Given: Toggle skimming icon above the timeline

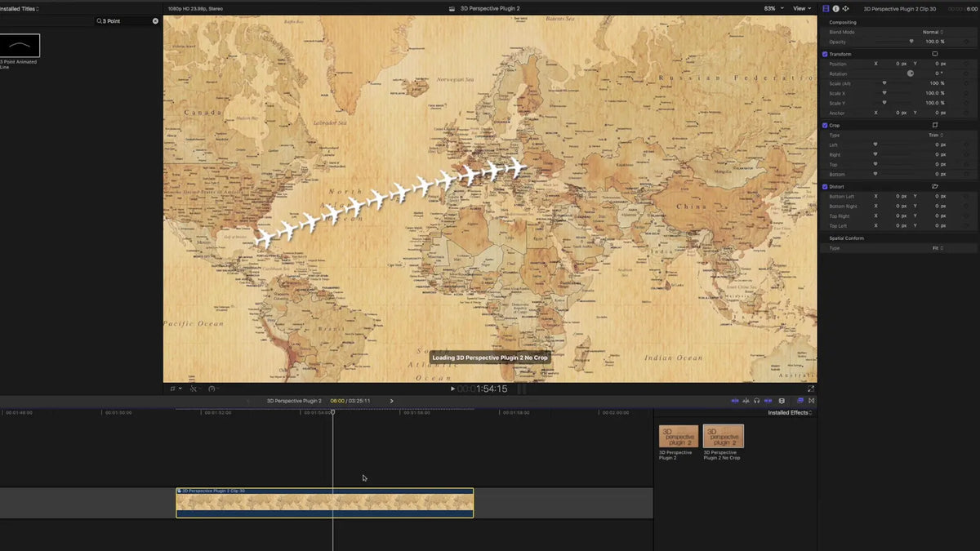Looking at the screenshot, I should [735, 401].
